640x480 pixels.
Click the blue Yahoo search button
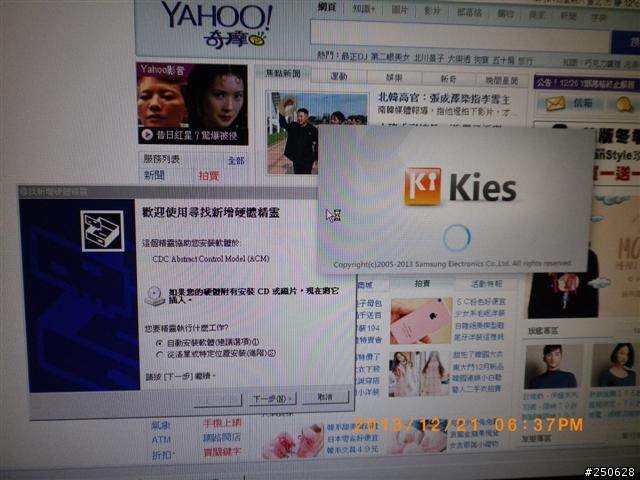tap(625, 42)
